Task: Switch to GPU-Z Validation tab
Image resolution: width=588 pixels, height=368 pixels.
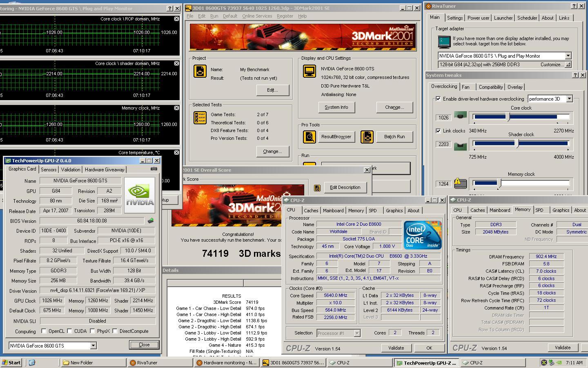Action: tap(71, 170)
